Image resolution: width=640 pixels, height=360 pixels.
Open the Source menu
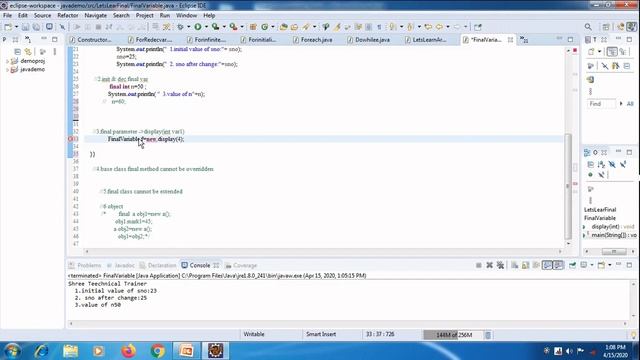click(42, 16)
